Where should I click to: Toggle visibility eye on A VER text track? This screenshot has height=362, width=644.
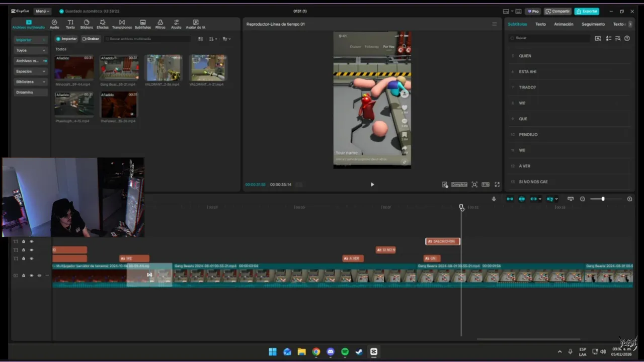[31, 258]
